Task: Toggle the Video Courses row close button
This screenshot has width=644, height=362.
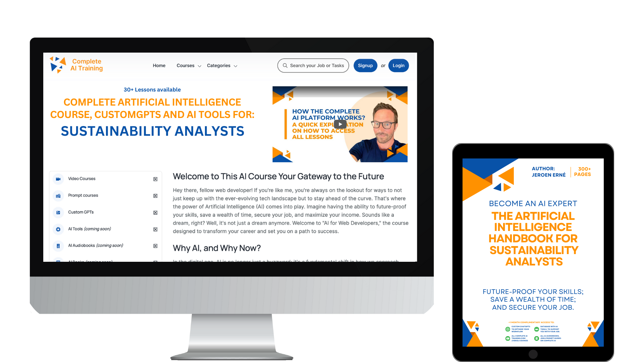Action: pyautogui.click(x=155, y=179)
